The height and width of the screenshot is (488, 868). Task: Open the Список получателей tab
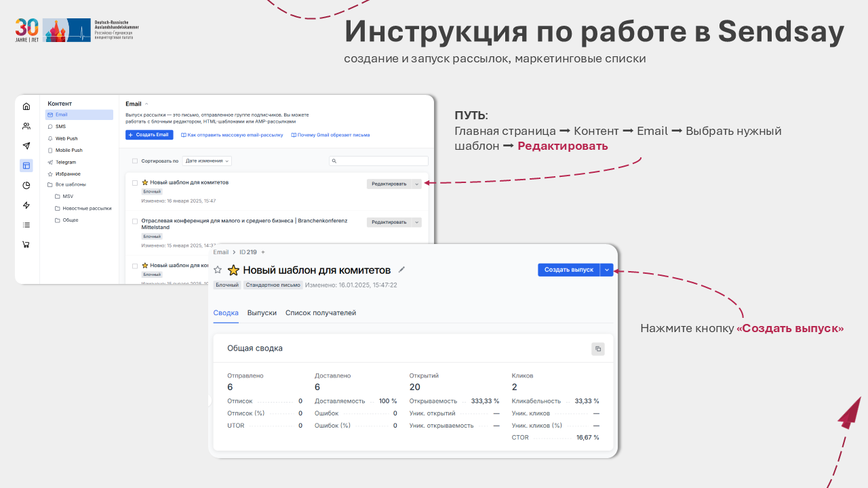321,312
